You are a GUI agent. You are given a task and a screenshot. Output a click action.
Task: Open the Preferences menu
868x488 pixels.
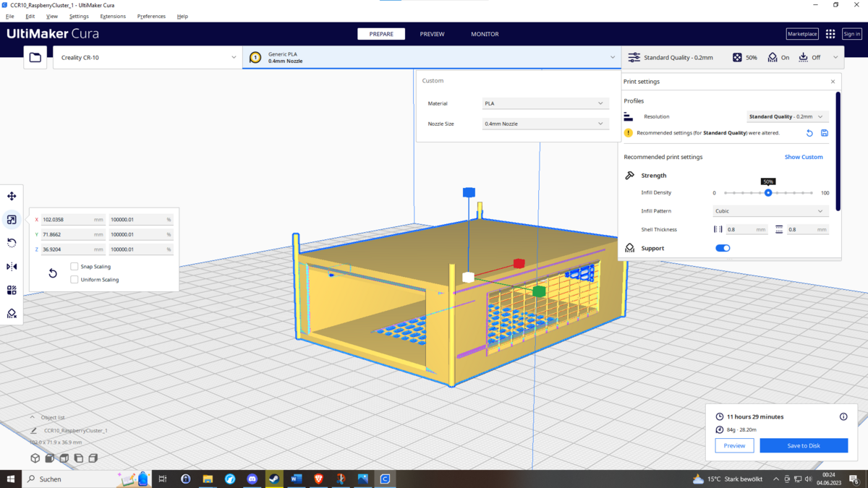tap(151, 16)
